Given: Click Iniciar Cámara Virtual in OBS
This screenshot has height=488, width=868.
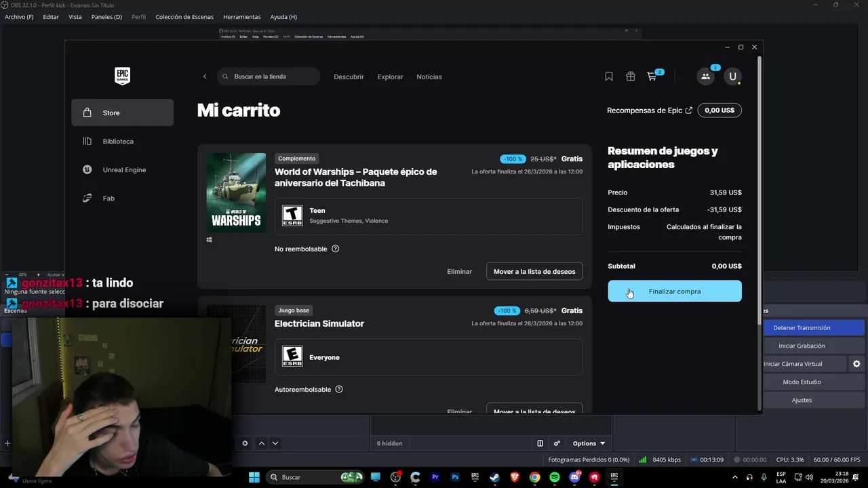Looking at the screenshot, I should tap(804, 364).
